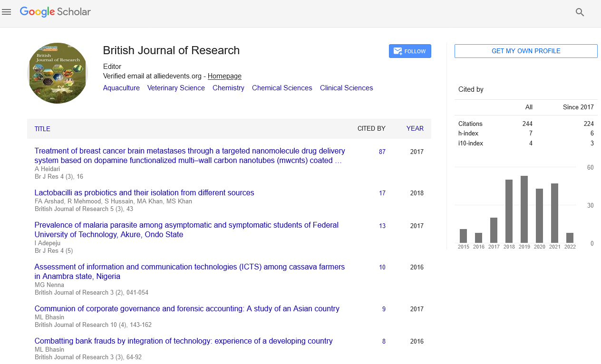Open the hamburger menu icon
The image size is (601, 364).
pyautogui.click(x=7, y=12)
